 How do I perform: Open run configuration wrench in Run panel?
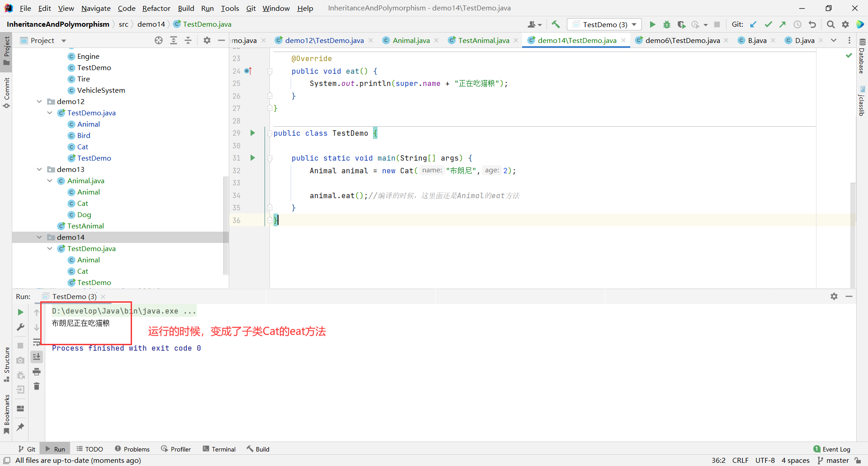(x=20, y=327)
